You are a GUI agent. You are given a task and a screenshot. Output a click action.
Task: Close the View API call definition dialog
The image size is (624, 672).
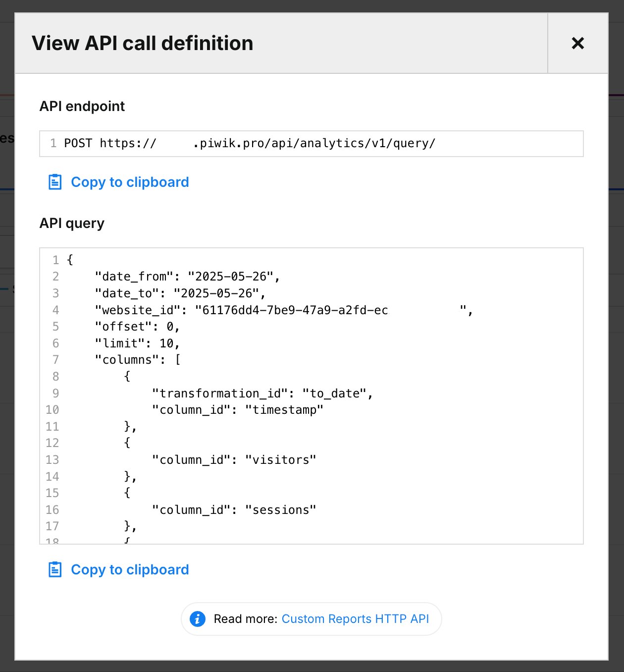tap(577, 43)
